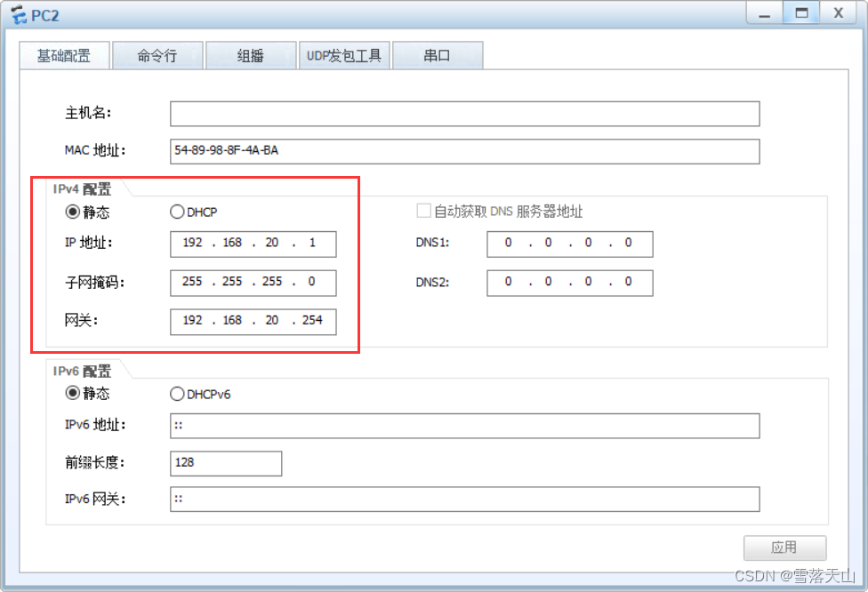Screen dimensions: 868x592
Task: Click the PC2 window title icon
Action: (x=19, y=15)
